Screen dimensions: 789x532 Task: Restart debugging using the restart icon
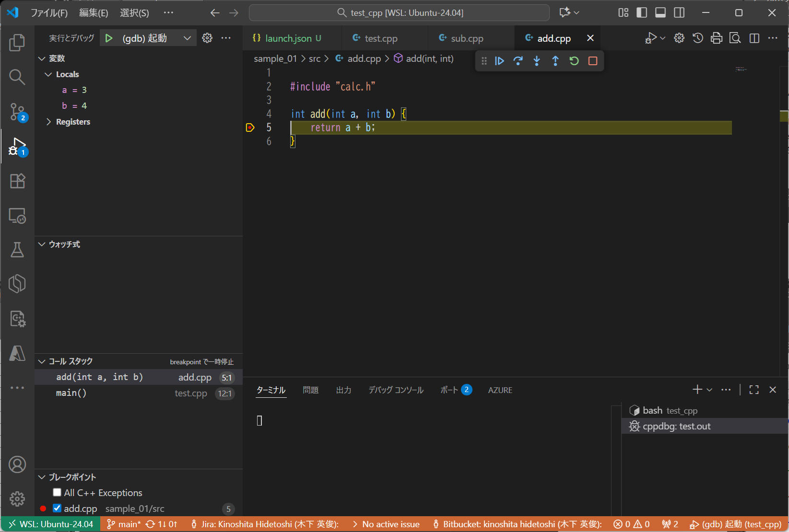click(574, 61)
